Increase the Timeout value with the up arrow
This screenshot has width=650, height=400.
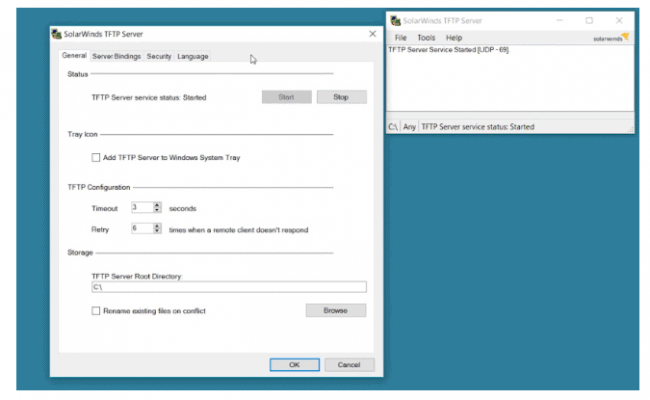click(x=157, y=205)
